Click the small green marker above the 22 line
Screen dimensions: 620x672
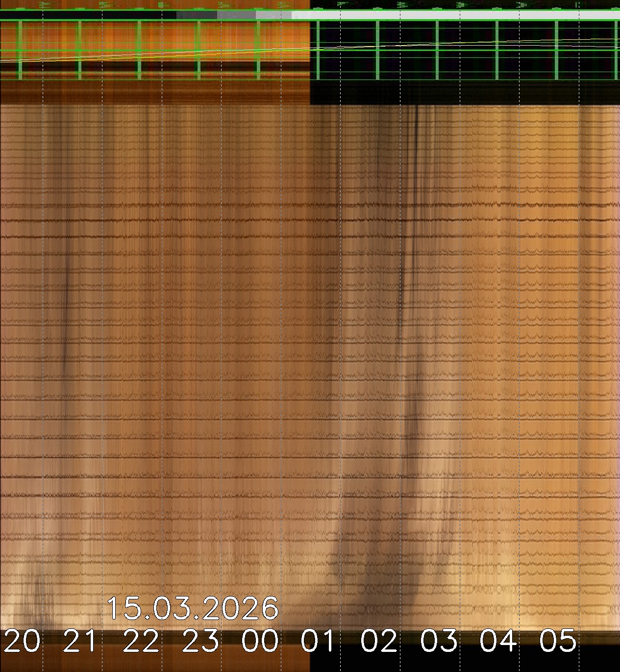point(162,5)
